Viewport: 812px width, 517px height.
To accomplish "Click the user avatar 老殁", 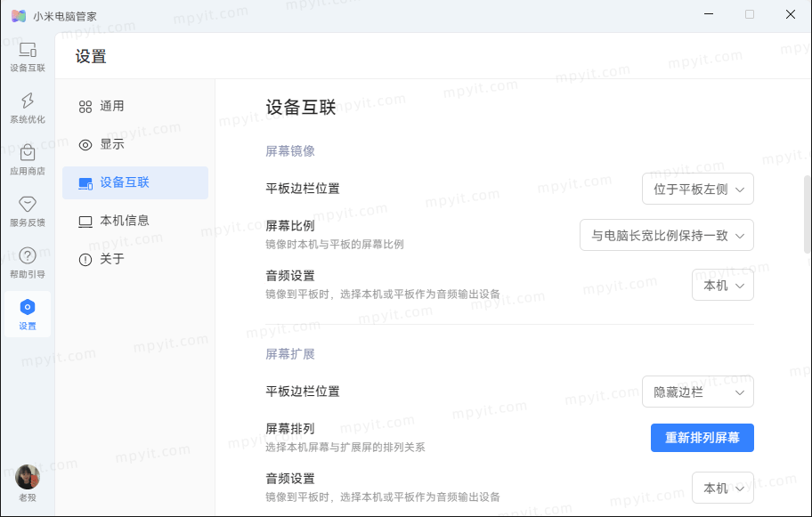I will 28,477.
